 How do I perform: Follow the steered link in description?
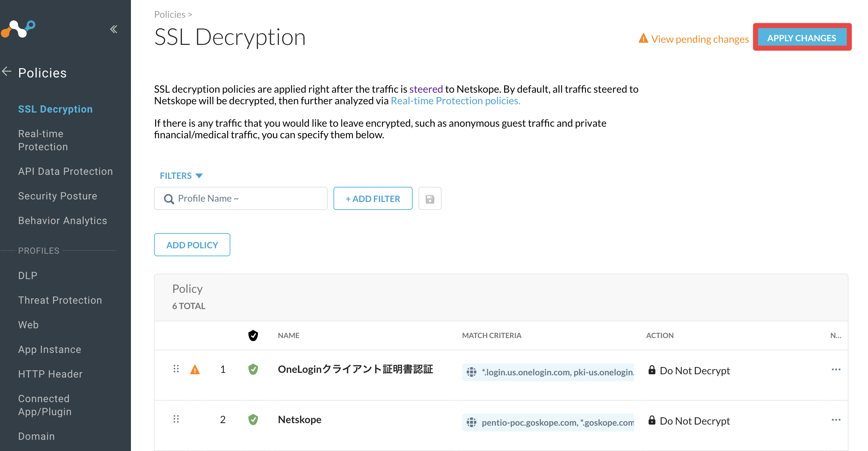click(426, 89)
